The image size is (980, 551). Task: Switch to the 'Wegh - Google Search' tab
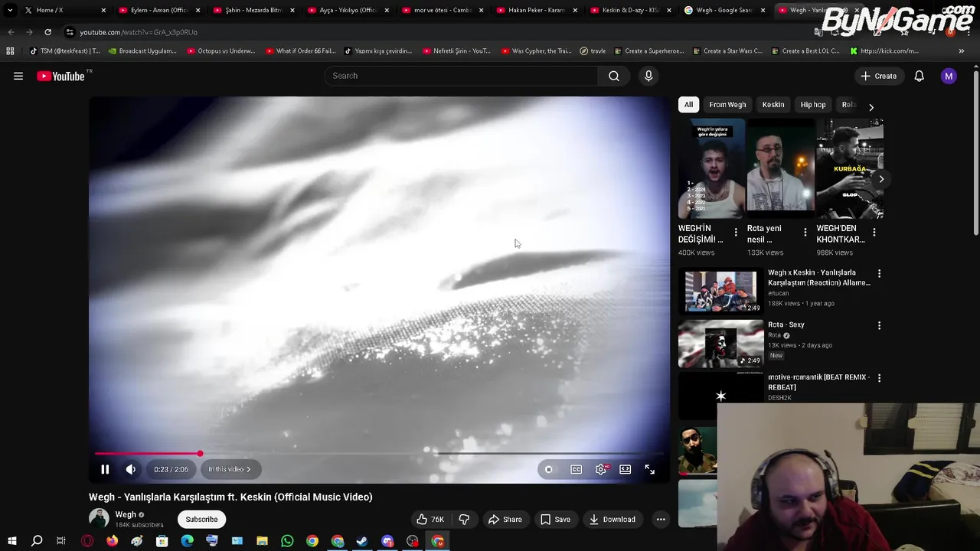(x=725, y=11)
